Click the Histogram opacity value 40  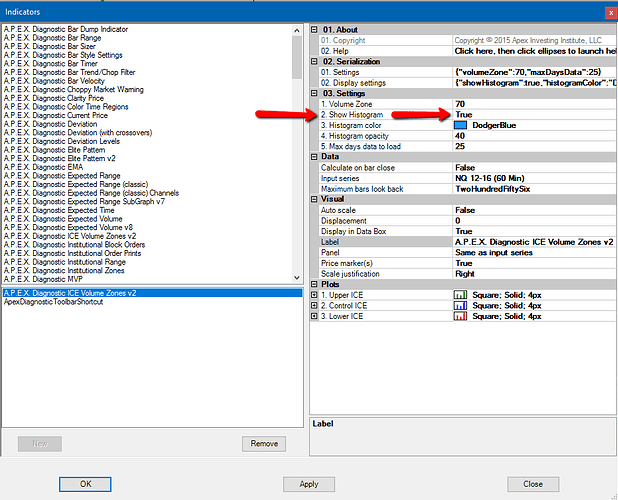[535, 136]
